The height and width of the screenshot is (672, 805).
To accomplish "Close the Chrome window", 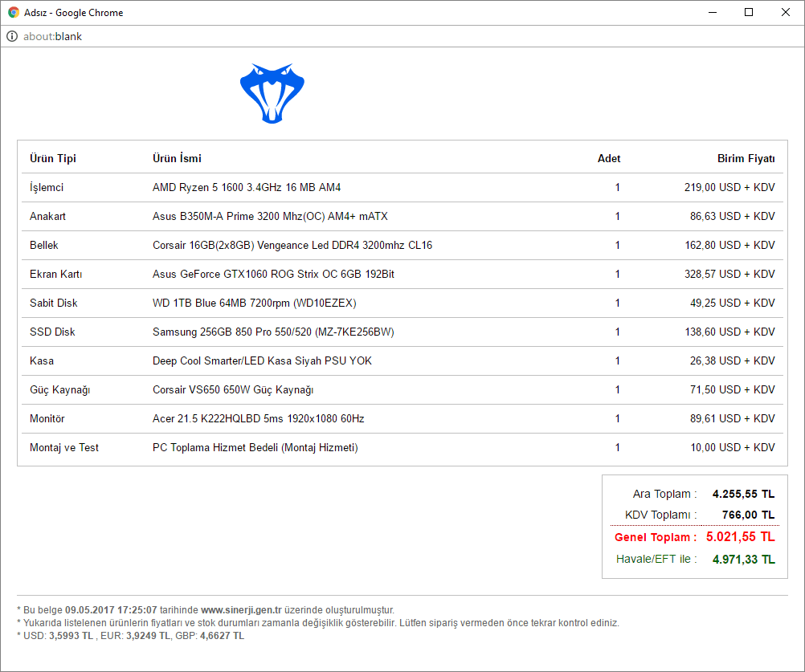I will point(786,12).
